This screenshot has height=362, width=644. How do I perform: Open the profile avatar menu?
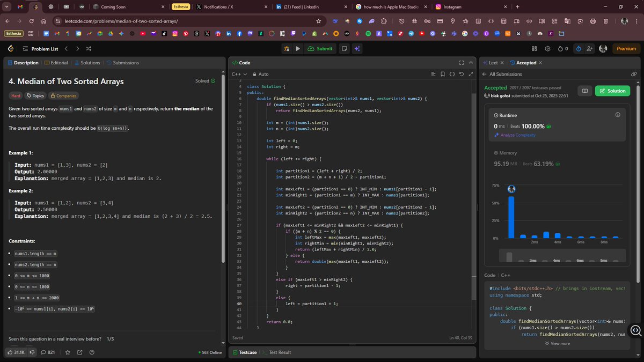coord(603,49)
